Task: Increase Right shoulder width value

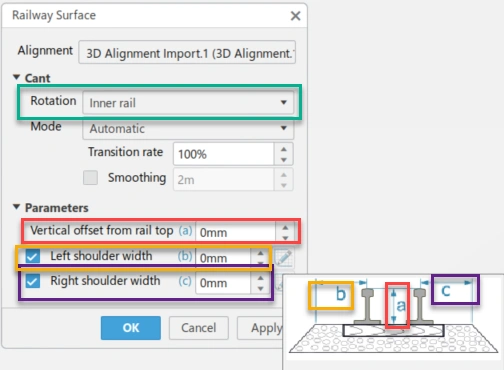Action: 260,278
